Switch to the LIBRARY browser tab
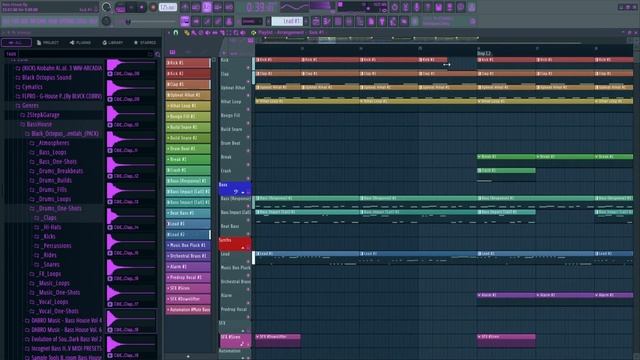640x360 pixels. [x=113, y=42]
